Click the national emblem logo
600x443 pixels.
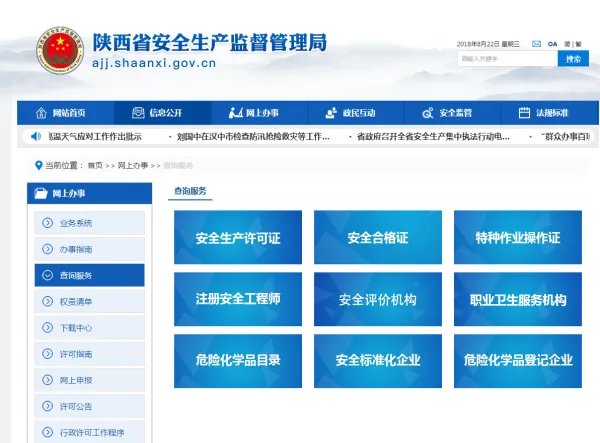click(60, 50)
